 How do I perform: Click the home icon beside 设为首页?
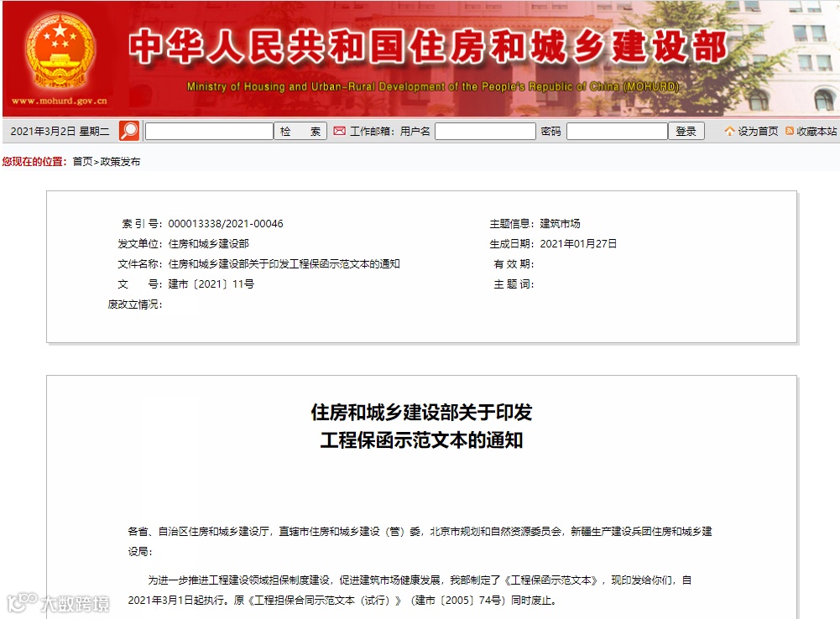click(729, 131)
